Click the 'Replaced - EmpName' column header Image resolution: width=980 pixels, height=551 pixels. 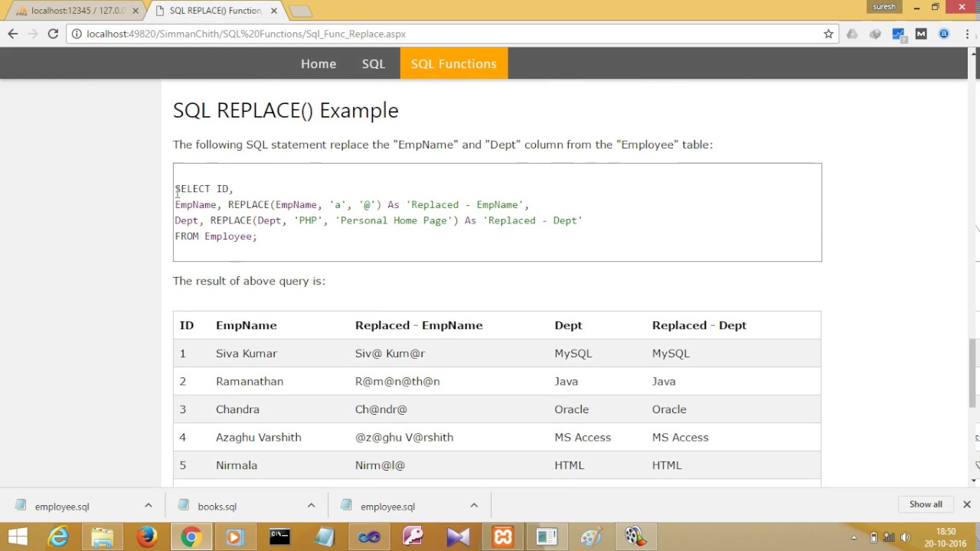[419, 325]
